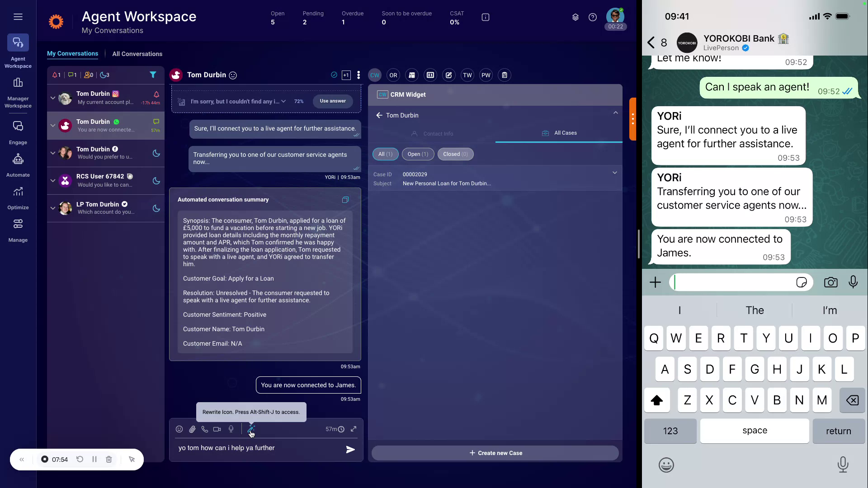Start a video call from the reply toolbar
This screenshot has width=868, height=488.
(x=217, y=429)
